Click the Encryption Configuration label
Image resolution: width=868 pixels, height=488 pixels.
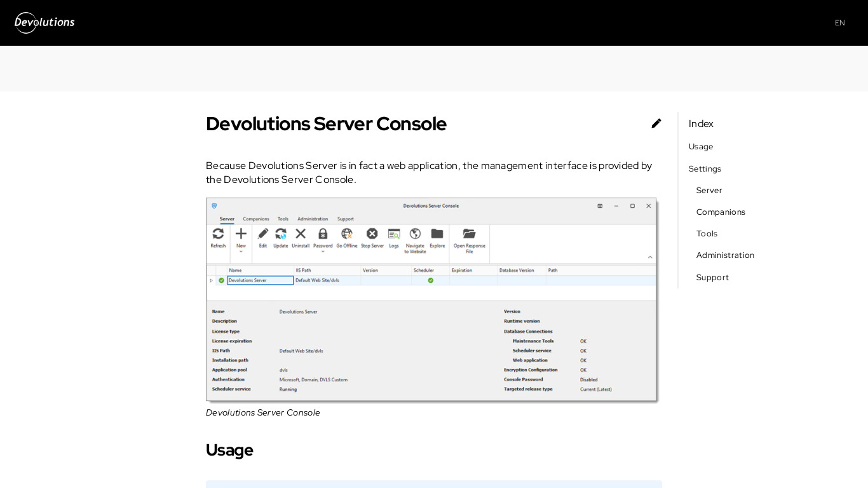531,370
